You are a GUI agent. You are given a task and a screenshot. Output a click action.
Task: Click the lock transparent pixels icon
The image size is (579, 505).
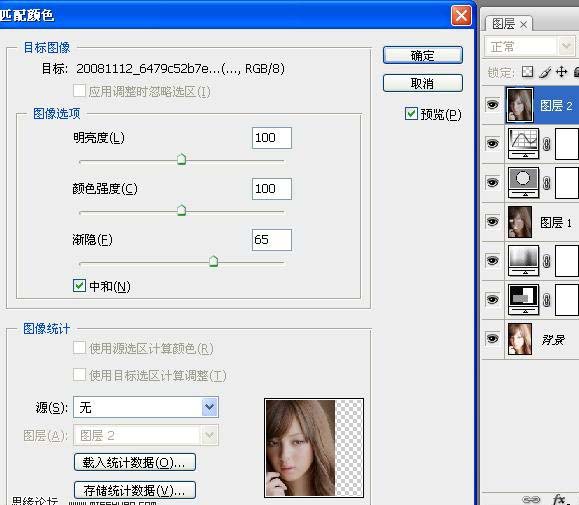tap(527, 72)
